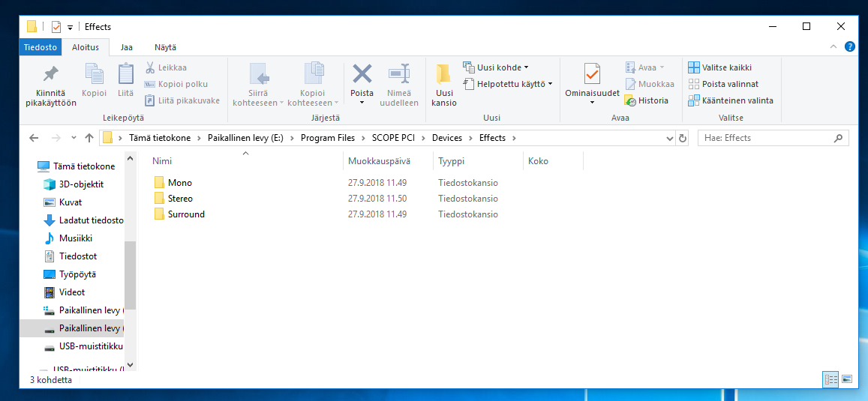This screenshot has height=401, width=868.
Task: Refresh the folder view
Action: pos(682,138)
